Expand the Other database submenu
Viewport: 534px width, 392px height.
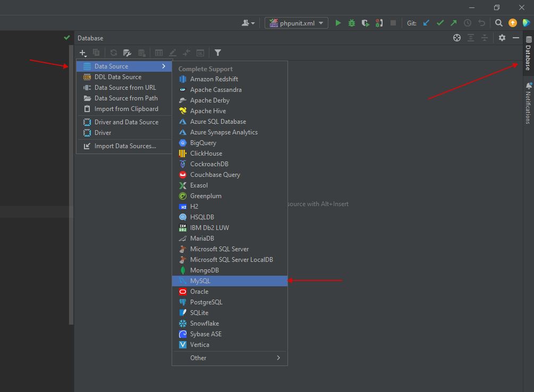pyautogui.click(x=230, y=358)
